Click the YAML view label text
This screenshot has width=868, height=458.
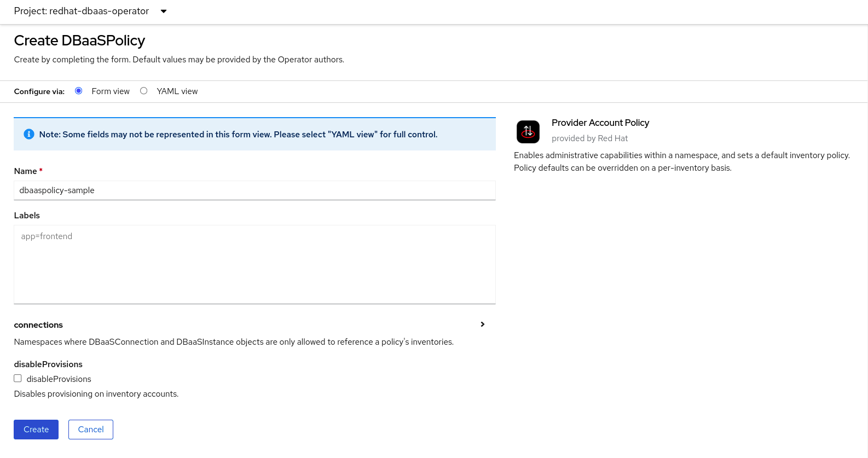tap(177, 91)
